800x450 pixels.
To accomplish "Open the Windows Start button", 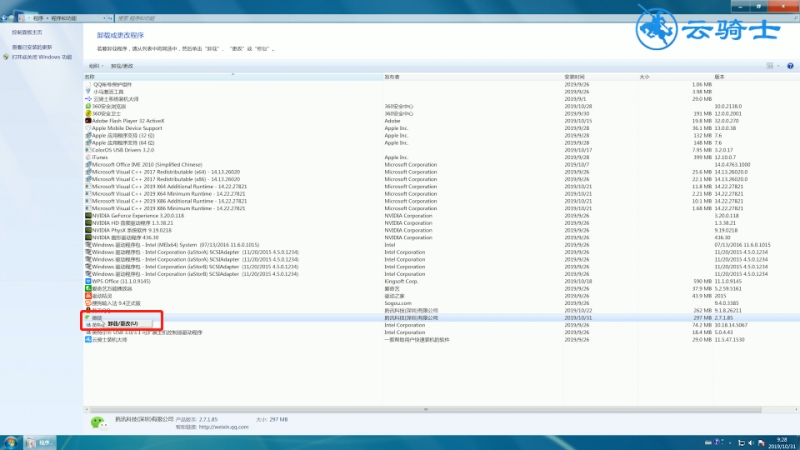I will click(x=10, y=442).
